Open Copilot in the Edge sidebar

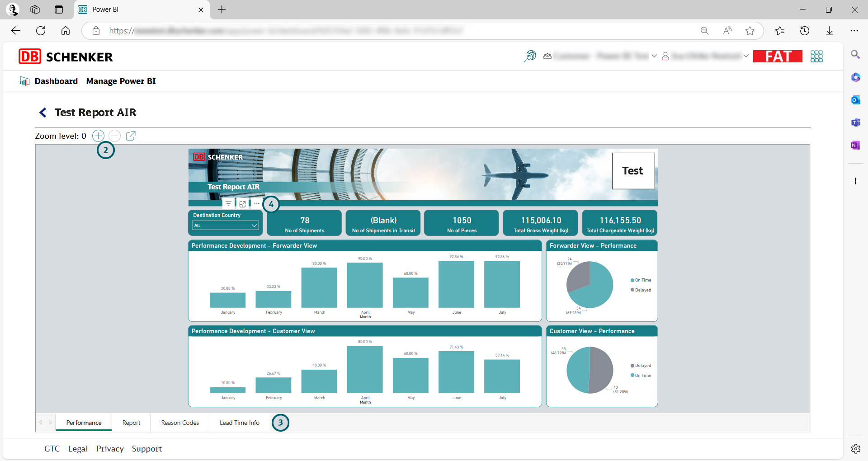click(855, 77)
